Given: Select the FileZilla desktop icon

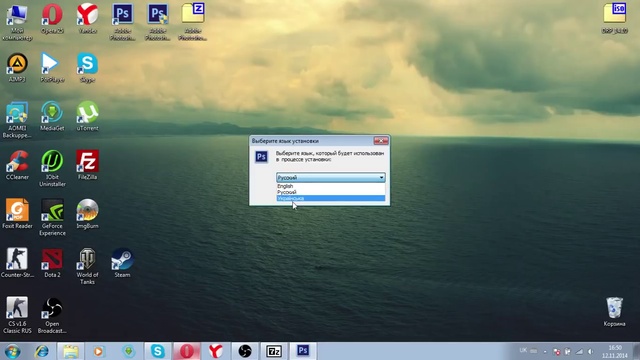Looking at the screenshot, I should click(x=87, y=165).
